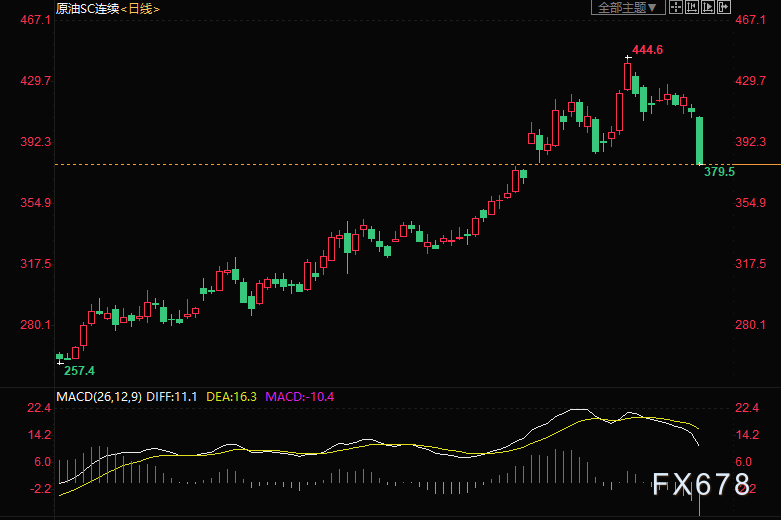Click the DEA:16.3 value label
781x520 pixels.
coord(232,396)
